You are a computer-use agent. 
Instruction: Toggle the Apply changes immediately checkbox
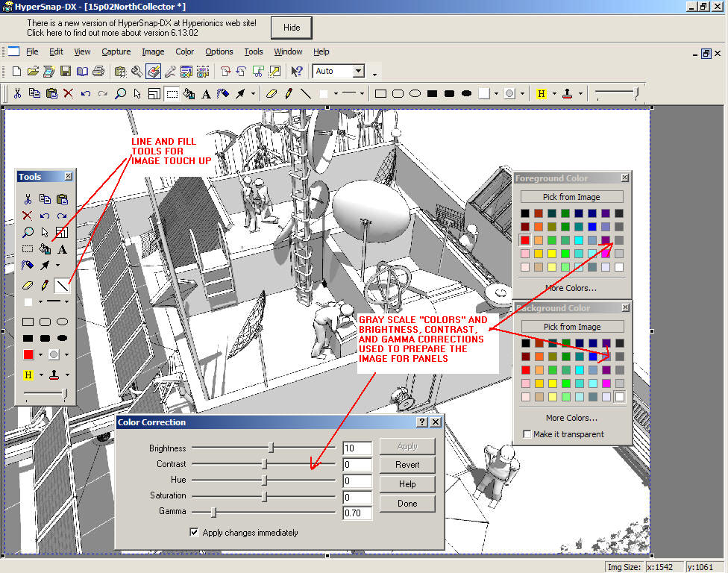tap(194, 532)
